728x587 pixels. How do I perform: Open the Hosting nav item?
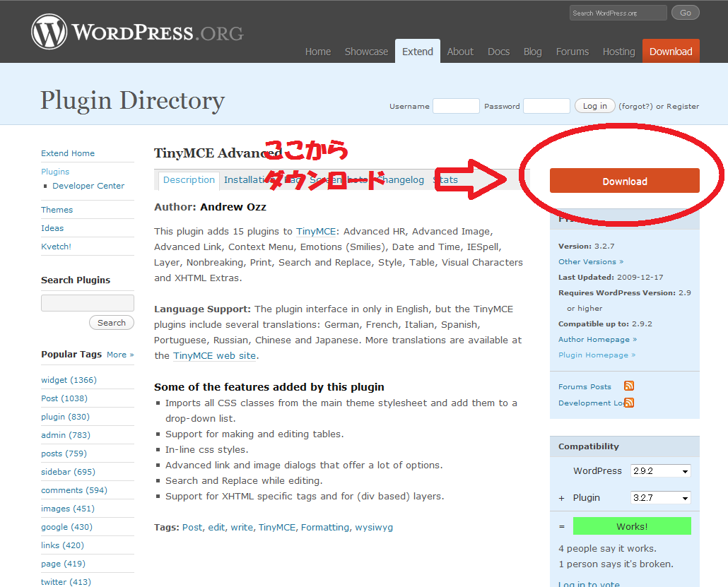(619, 52)
